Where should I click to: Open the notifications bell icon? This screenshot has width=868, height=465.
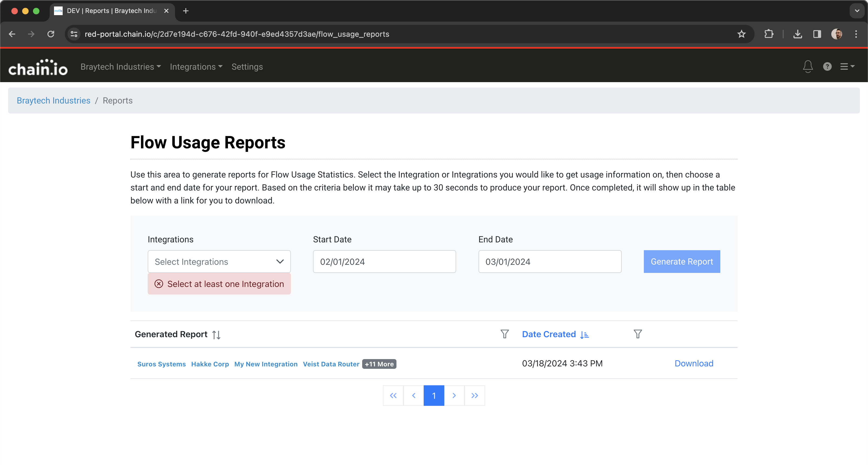pyautogui.click(x=808, y=66)
